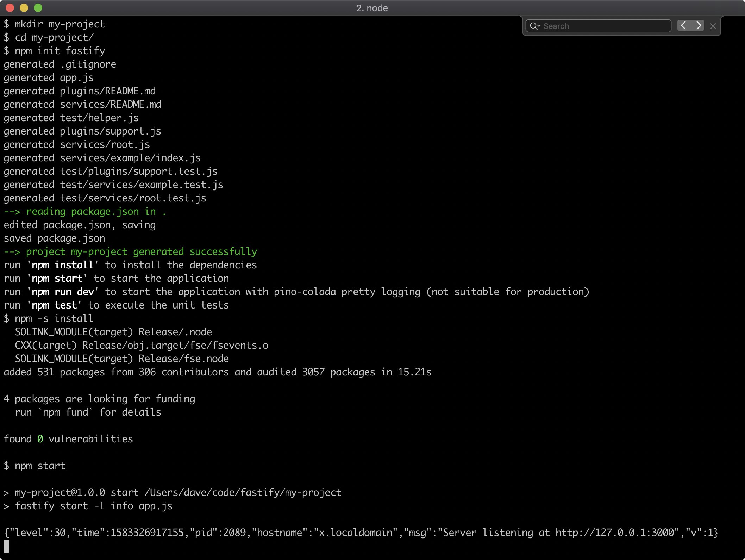Click 'SOLINK_MODULE(target) Release/fse.node' line
This screenshot has height=560, width=745.
tap(122, 359)
